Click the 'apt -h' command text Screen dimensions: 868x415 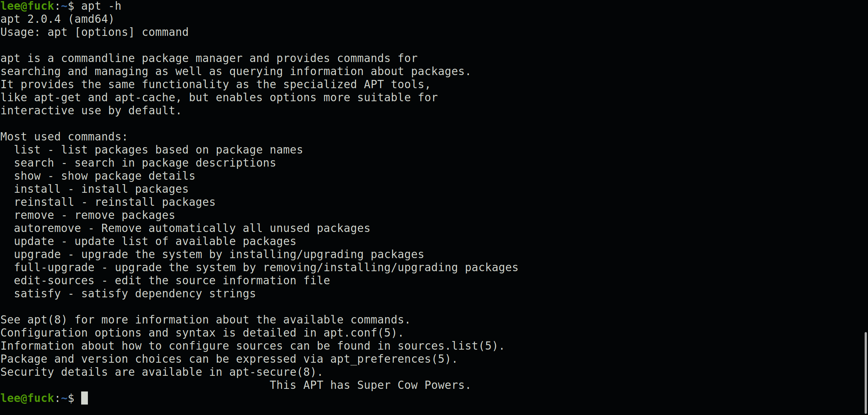[x=101, y=6]
